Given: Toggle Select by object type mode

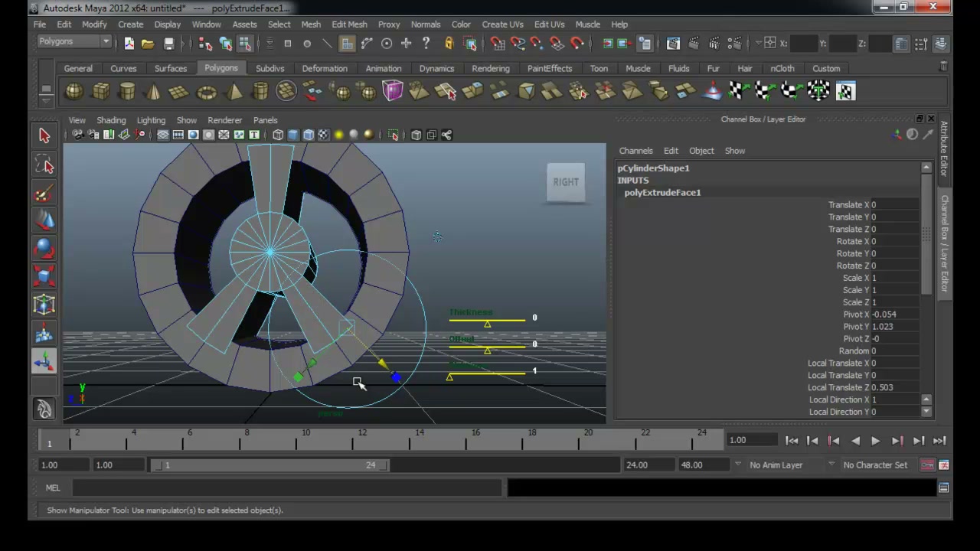Looking at the screenshot, I should coord(225,44).
